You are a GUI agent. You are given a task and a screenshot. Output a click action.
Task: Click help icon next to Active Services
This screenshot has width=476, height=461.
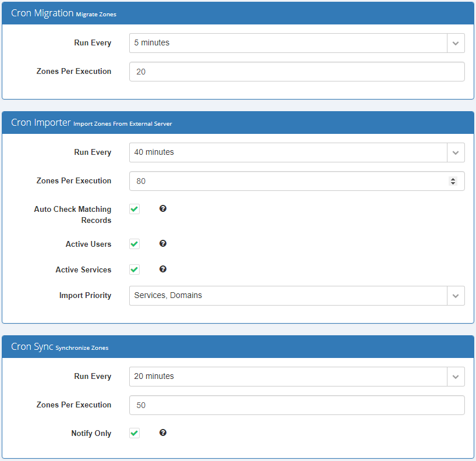(163, 269)
